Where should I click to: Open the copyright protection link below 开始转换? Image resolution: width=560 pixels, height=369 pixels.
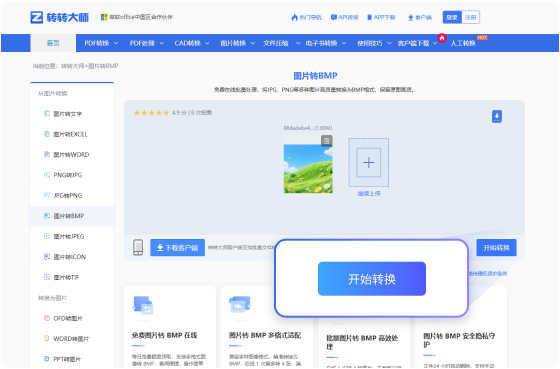click(x=488, y=274)
